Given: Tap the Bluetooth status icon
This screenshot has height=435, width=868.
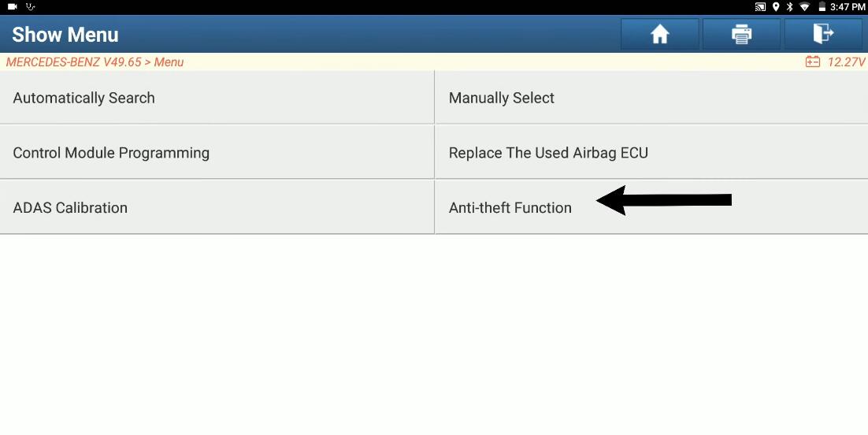Looking at the screenshot, I should 790,7.
